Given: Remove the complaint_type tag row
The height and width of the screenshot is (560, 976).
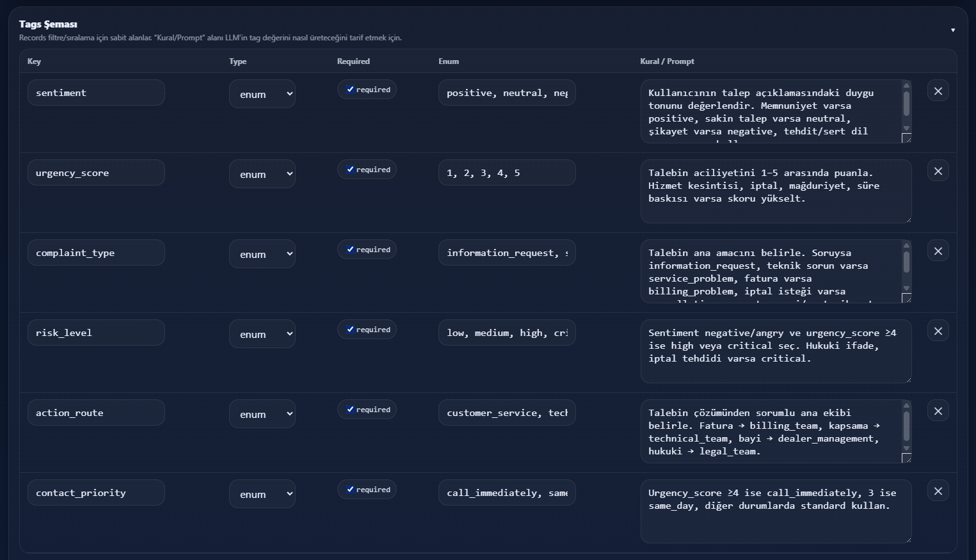Looking at the screenshot, I should pyautogui.click(x=938, y=251).
